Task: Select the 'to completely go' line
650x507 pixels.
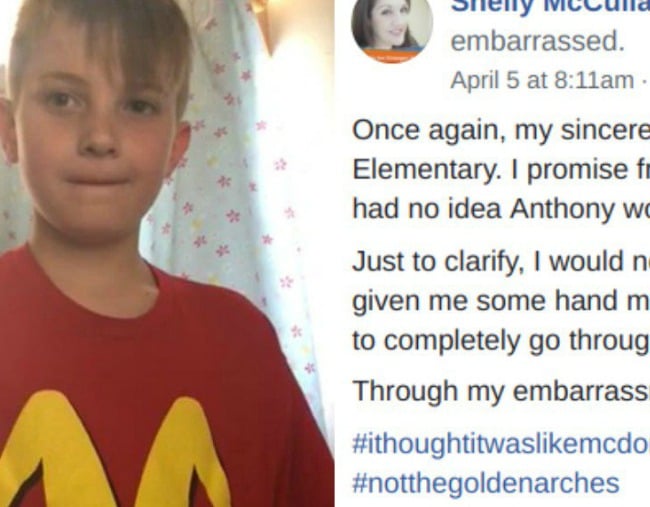Action: (501, 341)
